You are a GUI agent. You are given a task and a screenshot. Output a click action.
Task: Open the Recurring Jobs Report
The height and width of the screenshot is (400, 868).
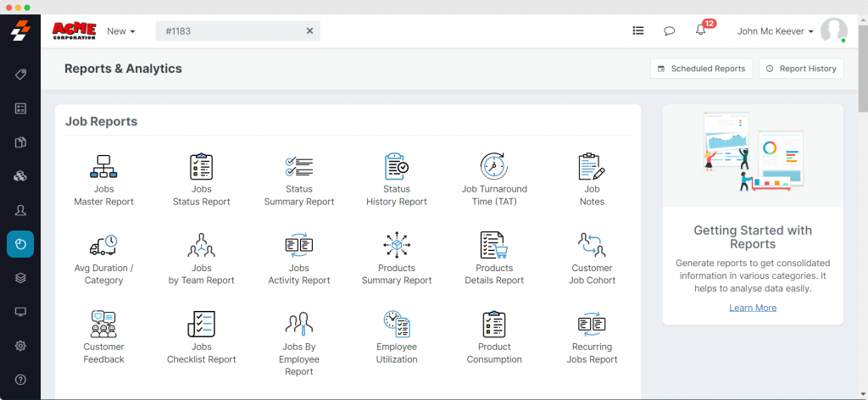click(592, 325)
